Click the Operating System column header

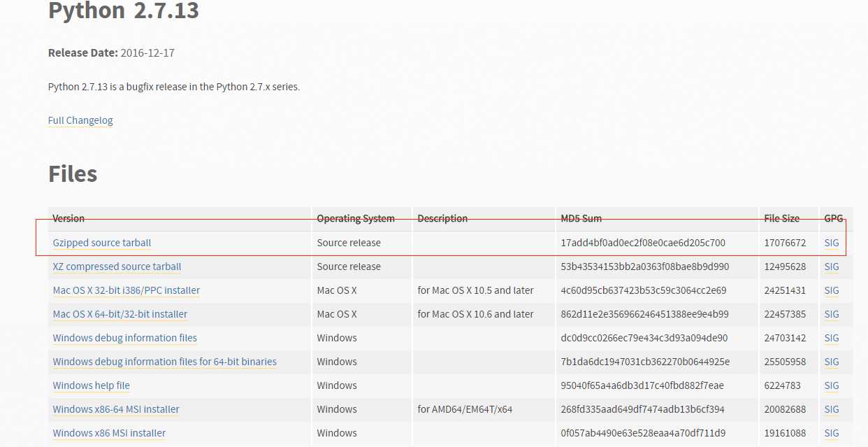click(356, 218)
